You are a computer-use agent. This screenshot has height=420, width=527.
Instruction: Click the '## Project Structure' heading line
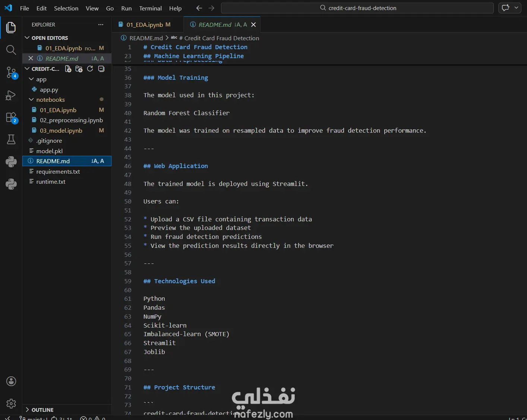179,387
